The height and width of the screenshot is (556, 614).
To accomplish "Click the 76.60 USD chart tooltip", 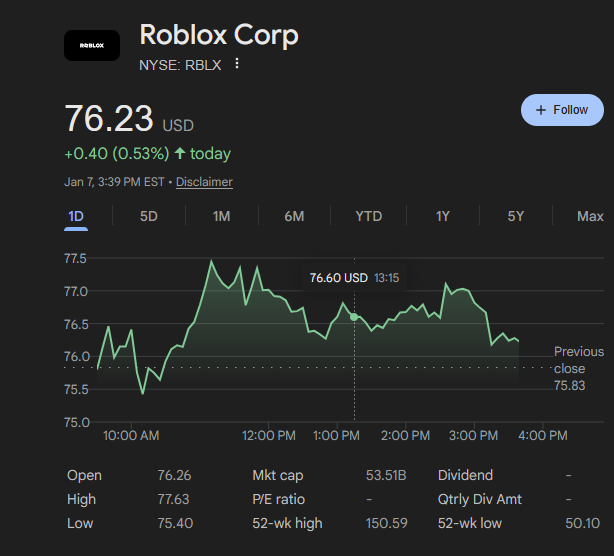I will pos(354,278).
